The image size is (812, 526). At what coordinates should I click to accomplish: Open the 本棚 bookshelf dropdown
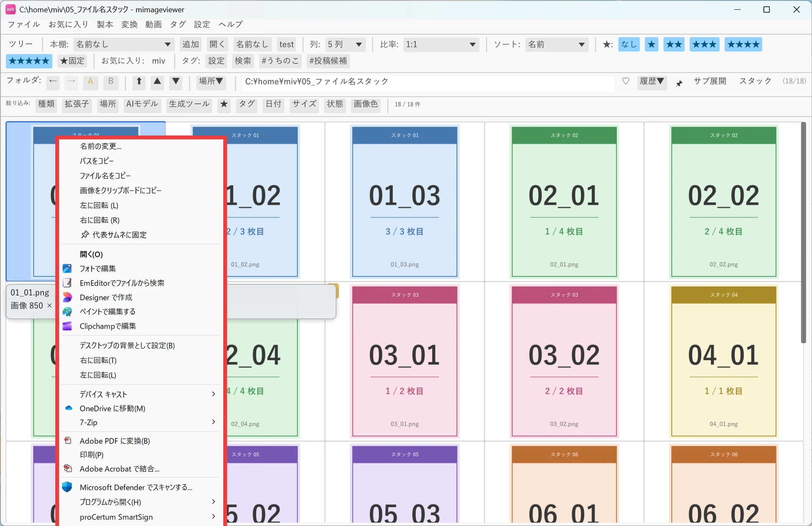click(123, 44)
